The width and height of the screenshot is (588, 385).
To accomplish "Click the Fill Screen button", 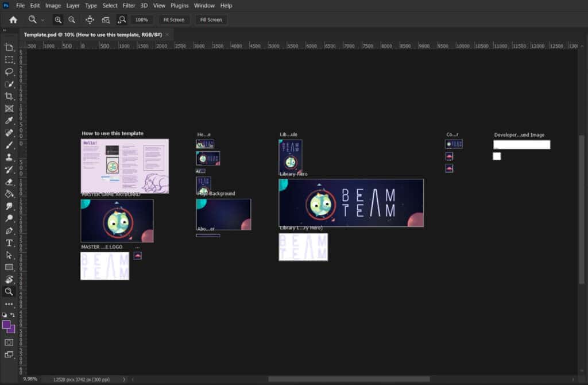I will click(x=211, y=20).
